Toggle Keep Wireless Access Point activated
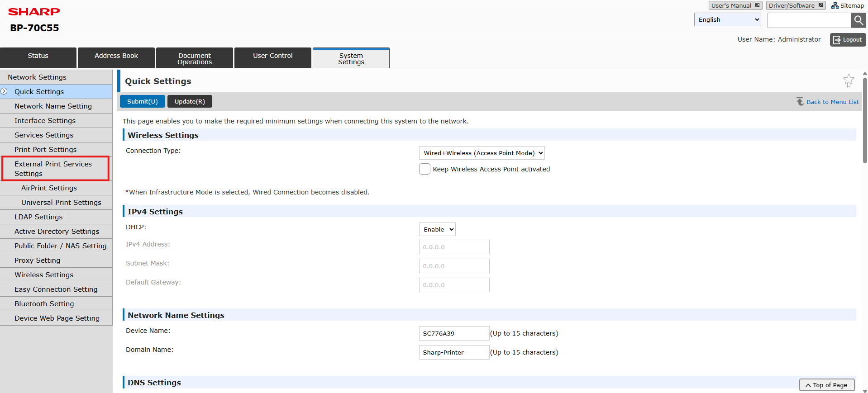 424,169
